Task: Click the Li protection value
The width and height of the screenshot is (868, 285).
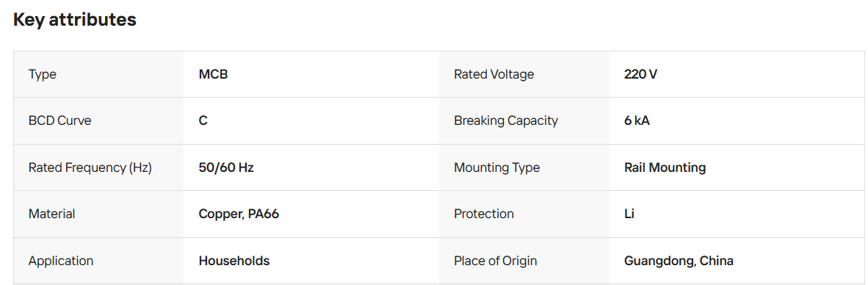Action: tap(629, 214)
